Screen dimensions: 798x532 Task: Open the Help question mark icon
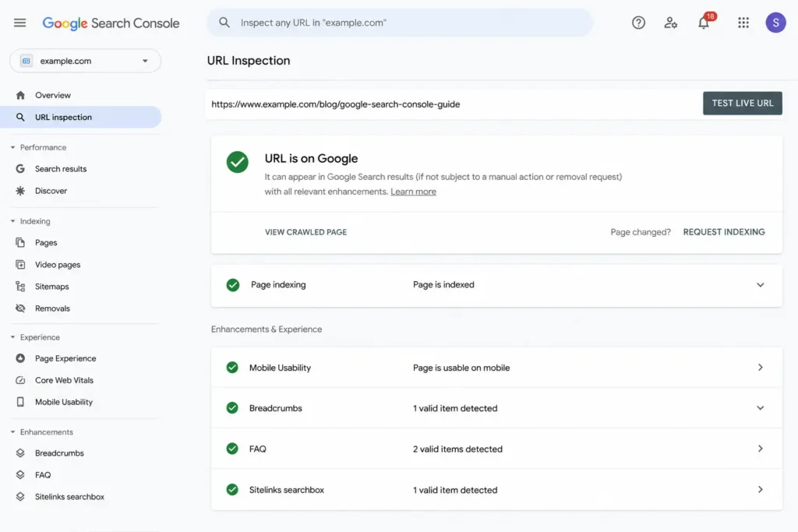(638, 23)
